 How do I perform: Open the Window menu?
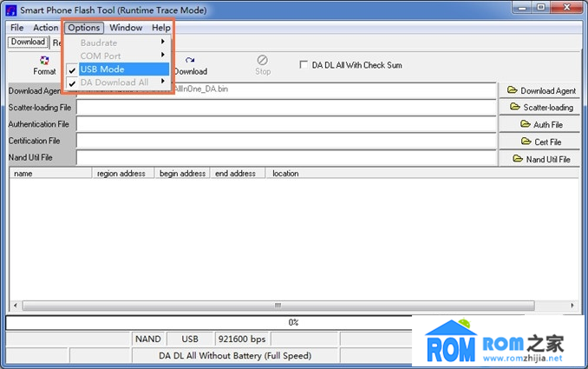coord(126,28)
